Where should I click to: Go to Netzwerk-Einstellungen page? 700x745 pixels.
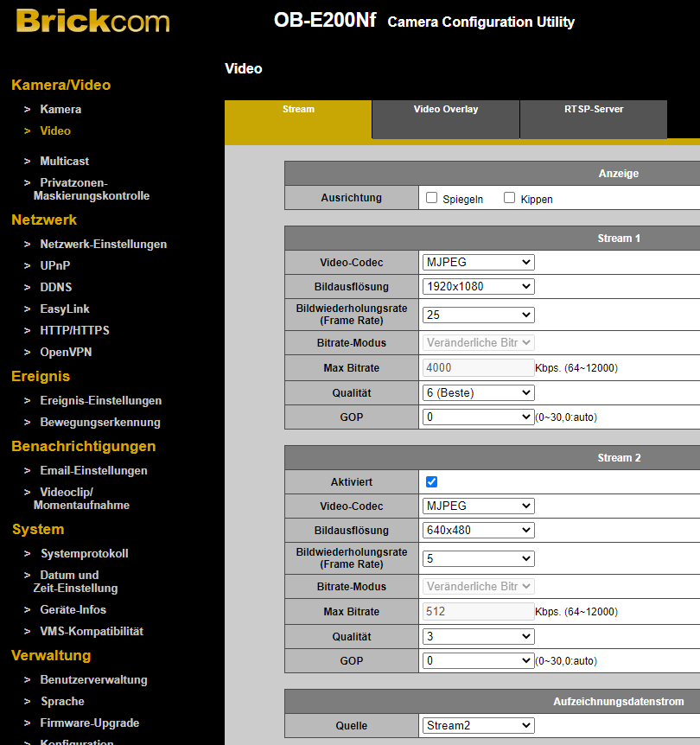coord(103,245)
